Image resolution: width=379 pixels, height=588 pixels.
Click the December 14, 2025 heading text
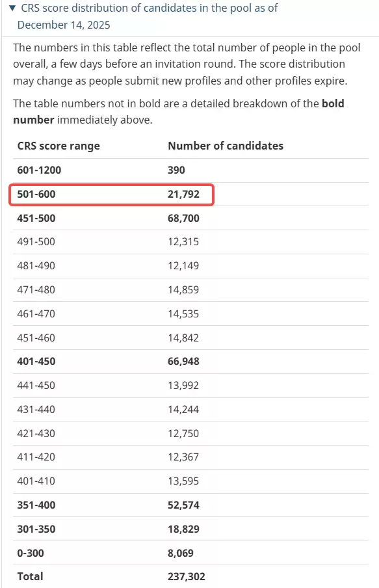pos(64,25)
